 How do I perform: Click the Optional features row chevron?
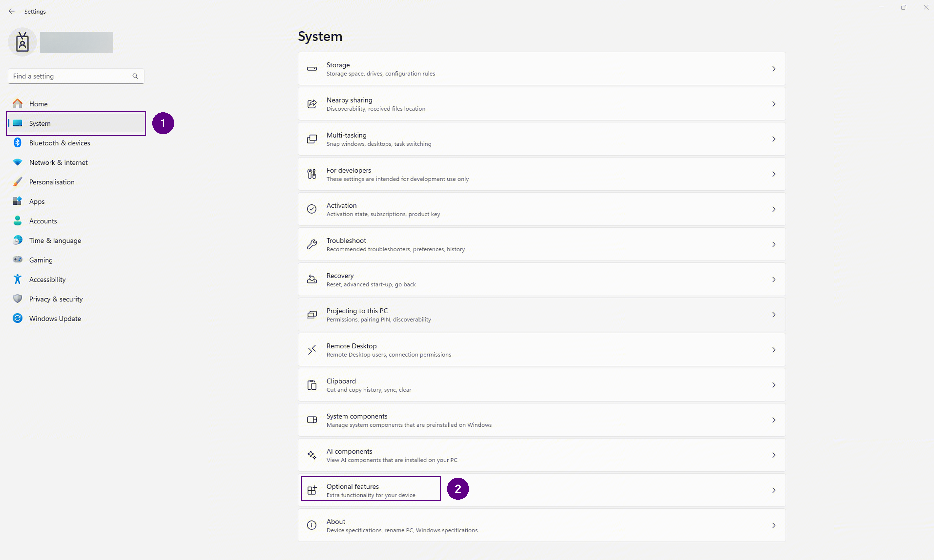coord(774,490)
